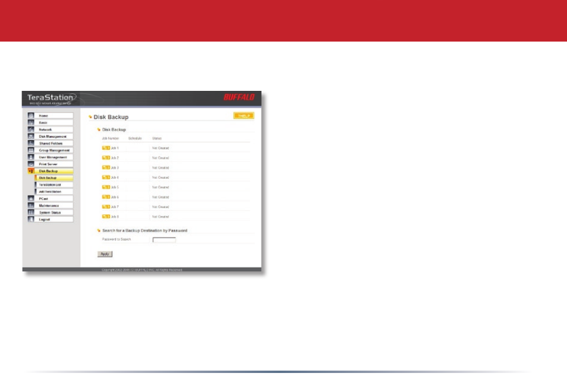Click the Logout sidebar icon
This screenshot has width=567, height=392.
coord(31,219)
